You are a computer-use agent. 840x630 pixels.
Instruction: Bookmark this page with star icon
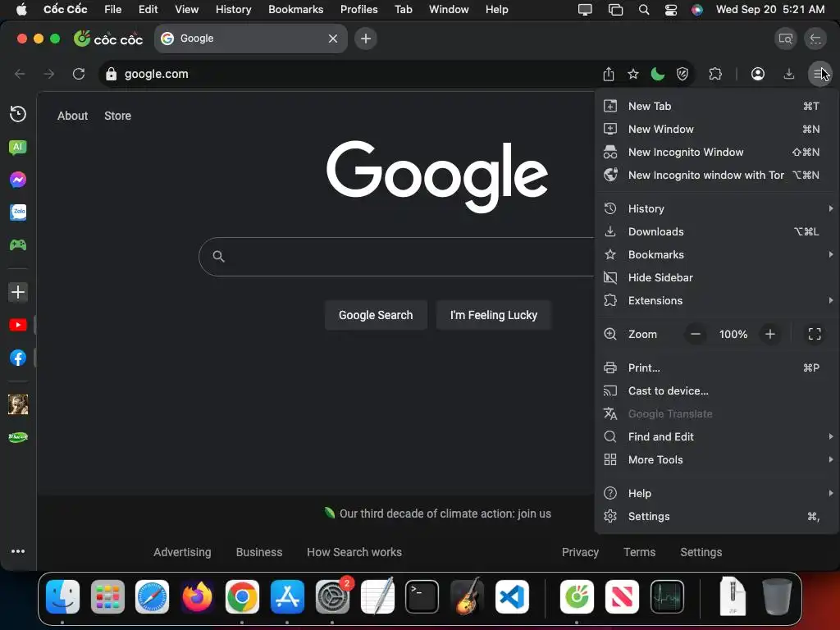coord(633,74)
